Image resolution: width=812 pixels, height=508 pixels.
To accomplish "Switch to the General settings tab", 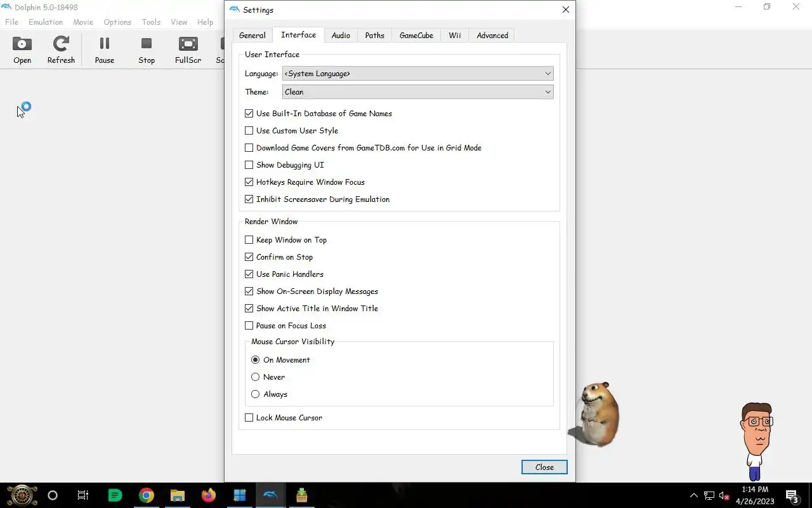I will [x=252, y=36].
